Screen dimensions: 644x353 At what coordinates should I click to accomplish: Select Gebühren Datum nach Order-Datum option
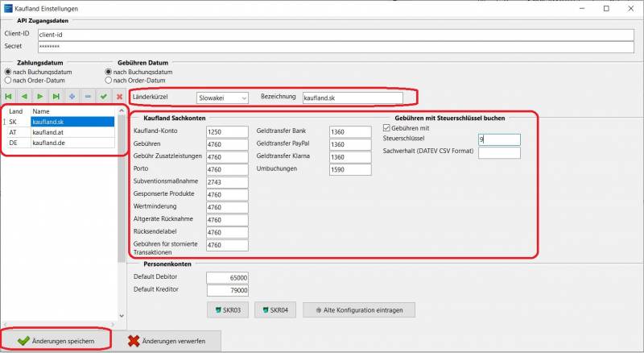click(109, 81)
